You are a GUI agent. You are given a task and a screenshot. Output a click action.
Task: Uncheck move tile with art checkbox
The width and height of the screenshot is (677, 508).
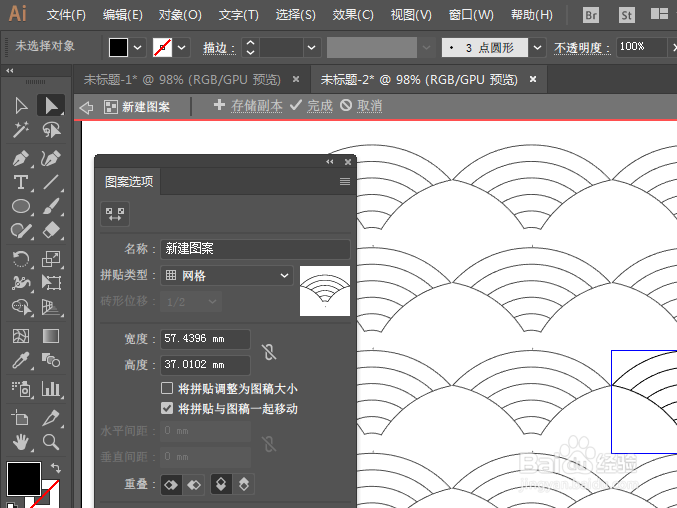click(167, 408)
